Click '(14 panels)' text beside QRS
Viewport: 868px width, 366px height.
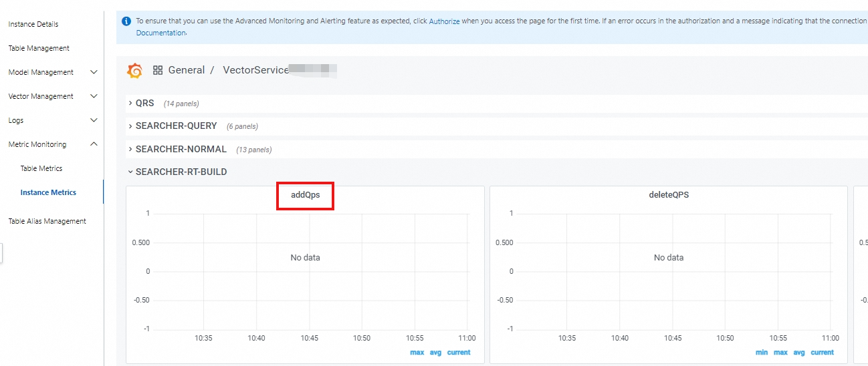click(181, 104)
